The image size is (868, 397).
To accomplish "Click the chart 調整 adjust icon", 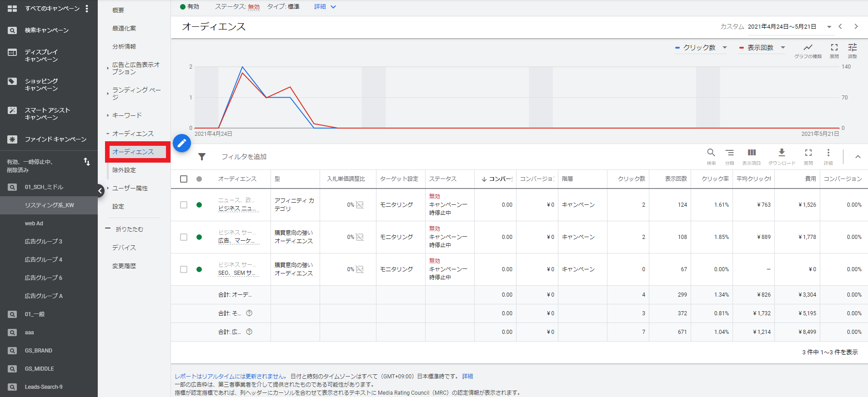I will (852, 47).
